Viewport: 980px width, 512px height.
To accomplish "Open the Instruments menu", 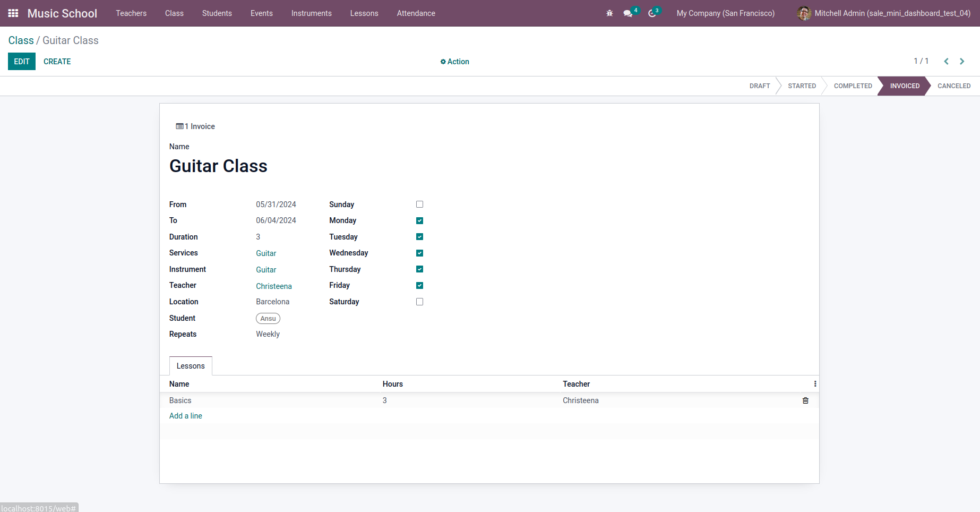I will tap(312, 13).
